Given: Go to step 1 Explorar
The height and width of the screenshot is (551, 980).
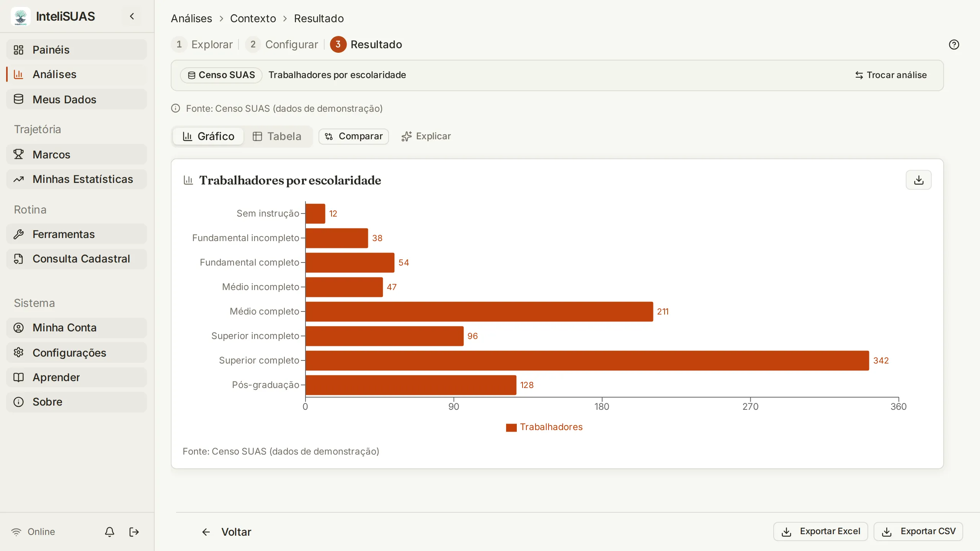Looking at the screenshot, I should coord(202,45).
